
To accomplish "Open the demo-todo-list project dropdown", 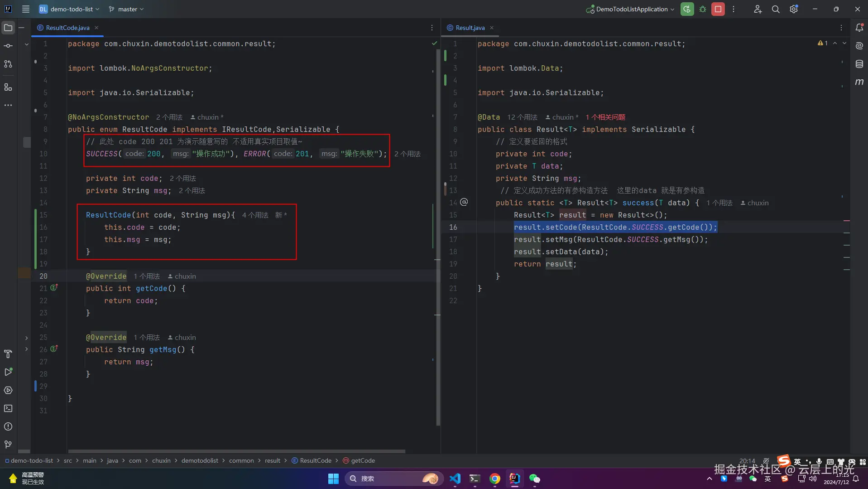I will [x=69, y=9].
